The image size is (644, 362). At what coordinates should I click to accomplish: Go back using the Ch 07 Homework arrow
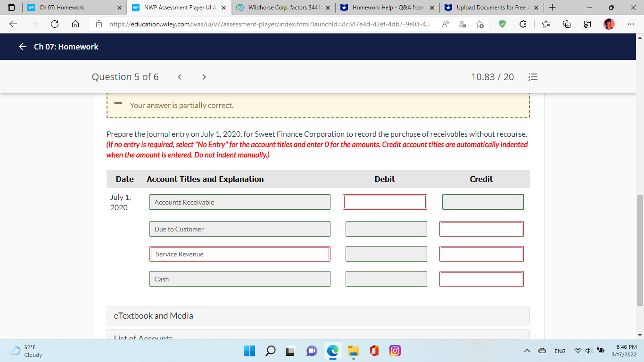click(23, 47)
